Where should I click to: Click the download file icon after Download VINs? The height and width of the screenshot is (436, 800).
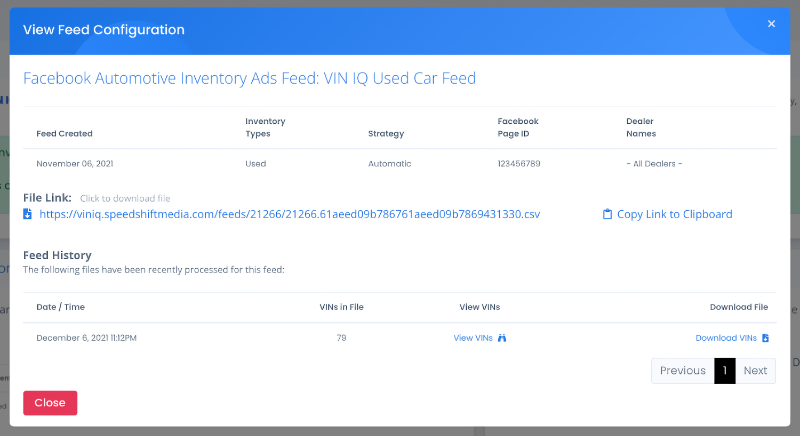click(x=765, y=338)
